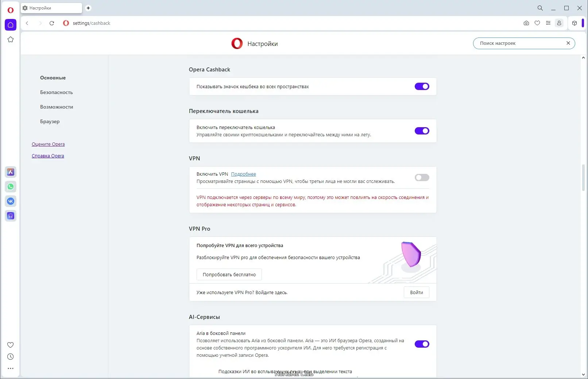Open the workspace home icon in sidebar
The height and width of the screenshot is (379, 588).
[11, 25]
